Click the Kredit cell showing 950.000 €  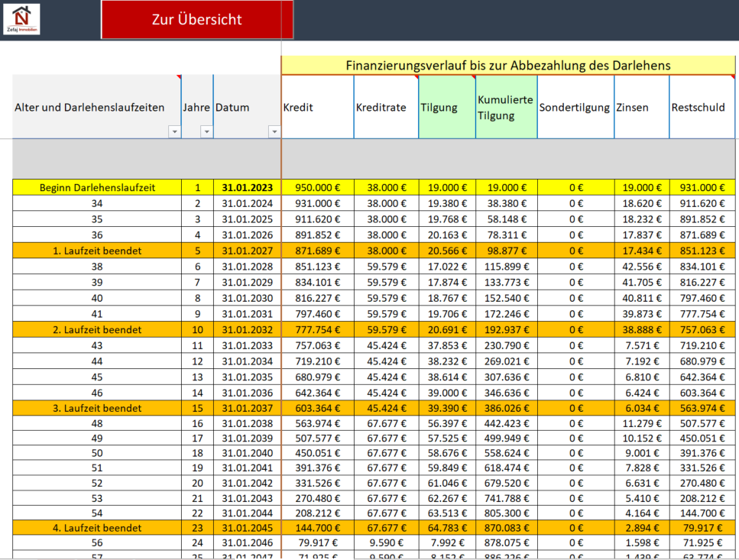317,187
